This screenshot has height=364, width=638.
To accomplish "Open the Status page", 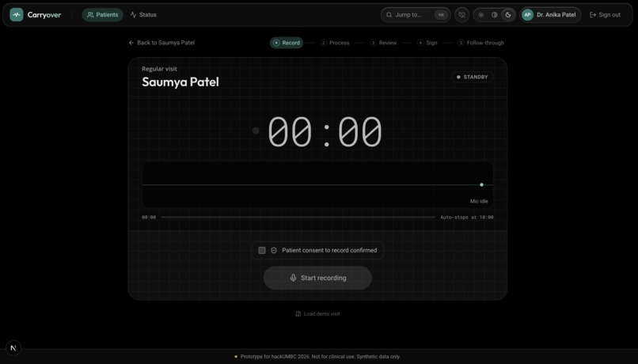I will [143, 15].
